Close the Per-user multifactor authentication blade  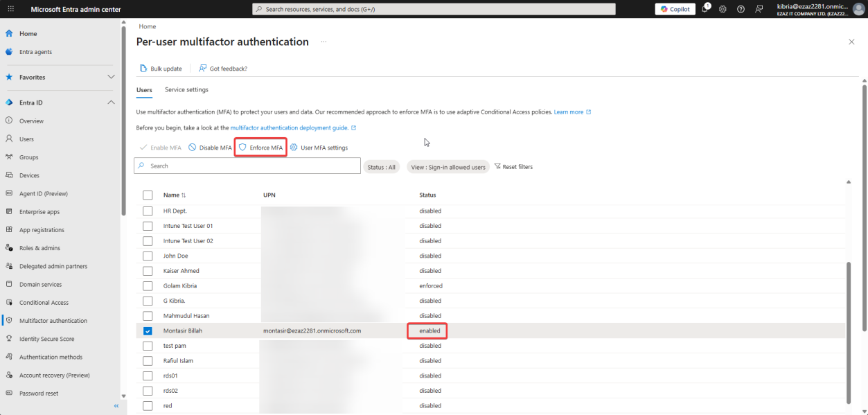point(851,42)
